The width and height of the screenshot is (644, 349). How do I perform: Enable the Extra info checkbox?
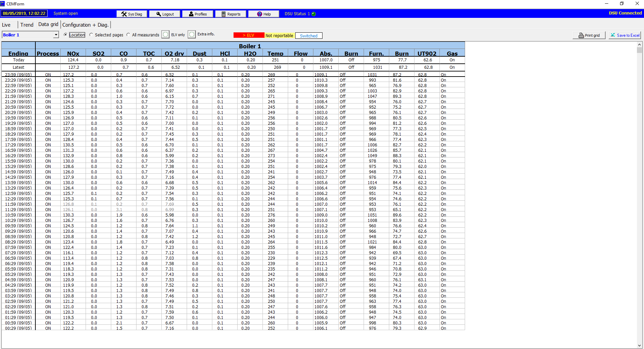(x=192, y=34)
